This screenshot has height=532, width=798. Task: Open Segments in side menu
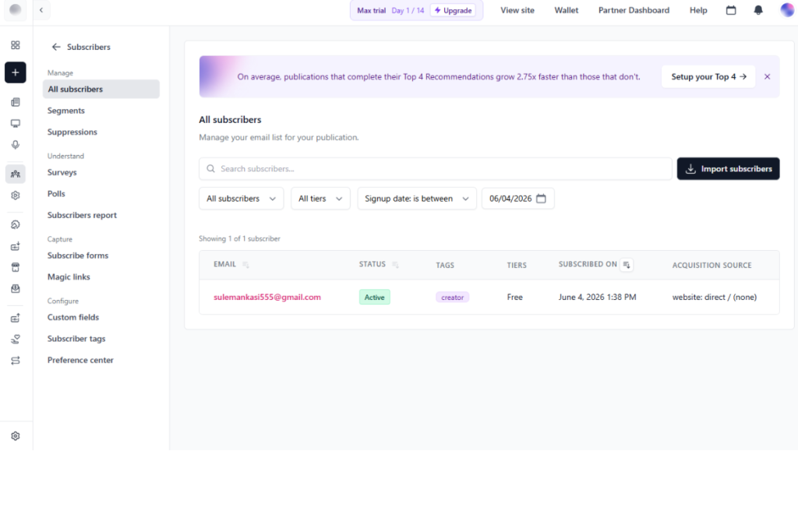pos(66,111)
